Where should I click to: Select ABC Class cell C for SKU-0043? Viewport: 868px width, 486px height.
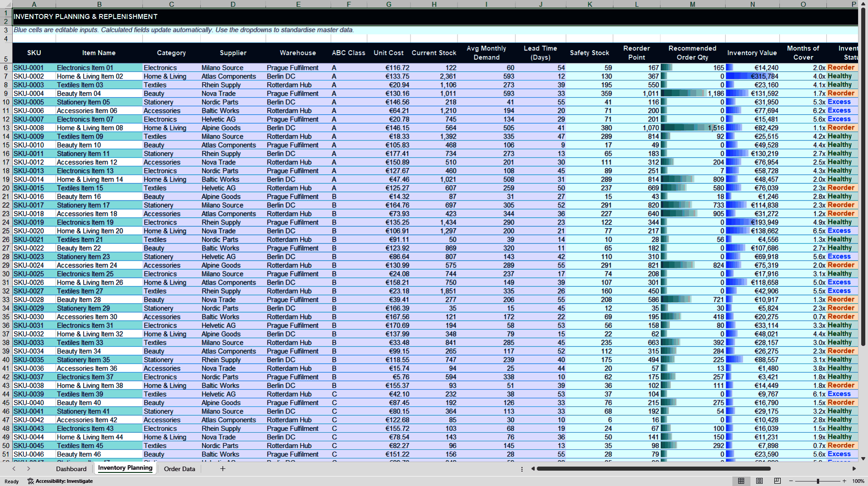click(349, 429)
